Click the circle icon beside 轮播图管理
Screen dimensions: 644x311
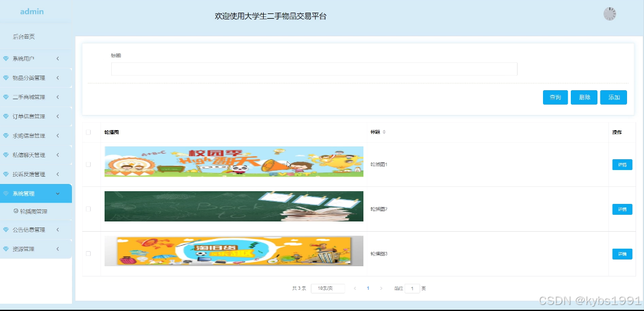click(16, 211)
